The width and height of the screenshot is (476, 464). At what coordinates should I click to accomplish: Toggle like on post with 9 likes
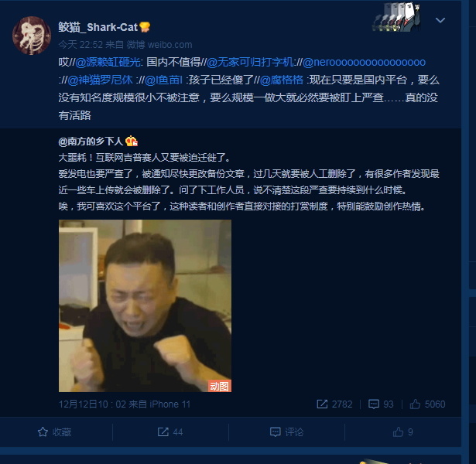pyautogui.click(x=402, y=432)
